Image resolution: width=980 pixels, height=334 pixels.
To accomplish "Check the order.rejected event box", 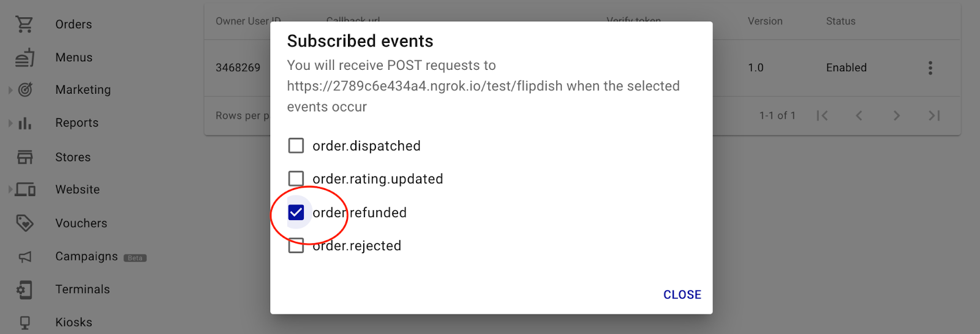I will pos(296,246).
